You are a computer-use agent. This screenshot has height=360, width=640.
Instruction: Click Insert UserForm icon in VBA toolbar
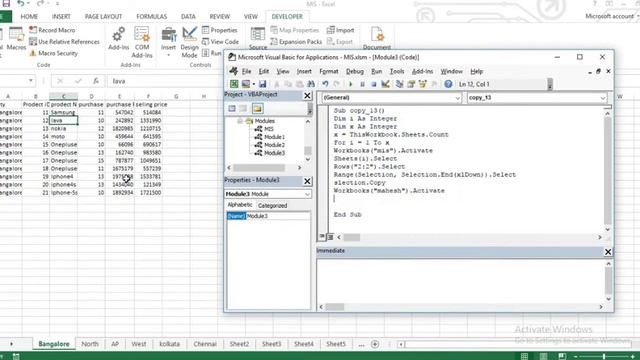pyautogui.click(x=246, y=84)
